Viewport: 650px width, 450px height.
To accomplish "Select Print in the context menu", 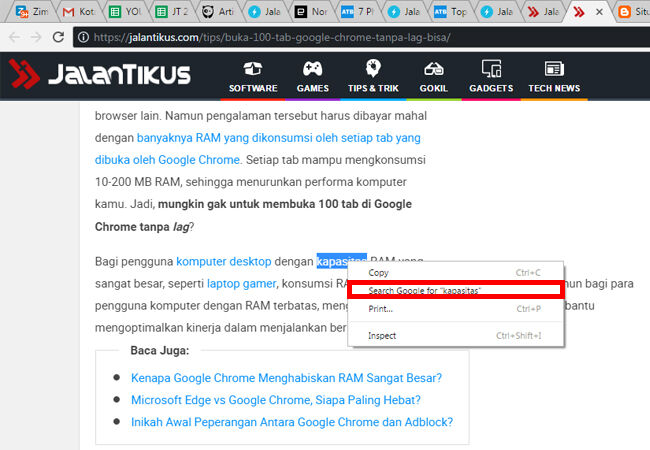I will pyautogui.click(x=456, y=309).
